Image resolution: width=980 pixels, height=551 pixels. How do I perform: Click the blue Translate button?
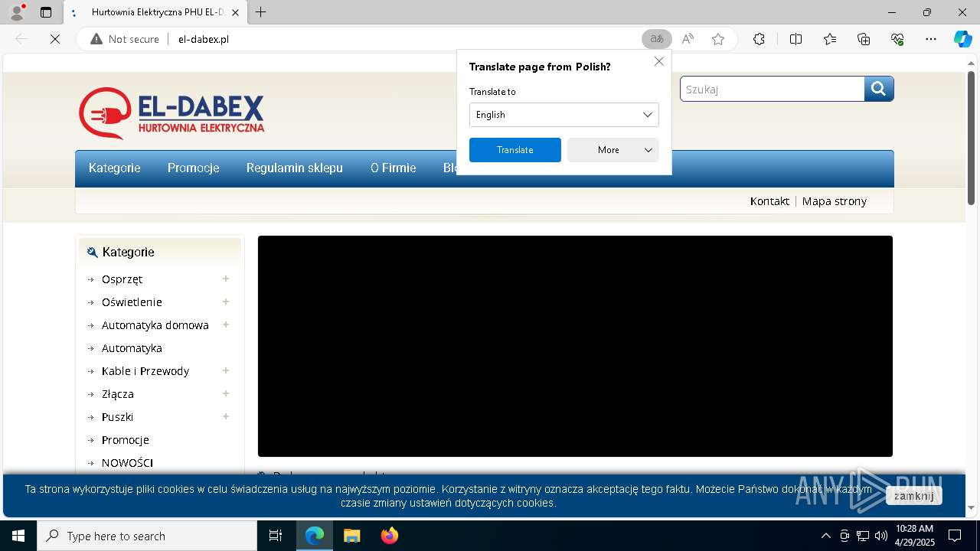tap(515, 150)
